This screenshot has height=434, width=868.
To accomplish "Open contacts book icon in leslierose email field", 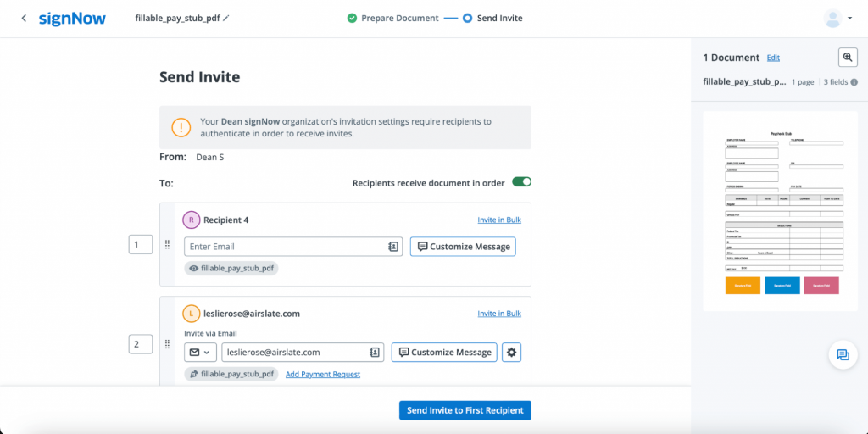I will pyautogui.click(x=374, y=352).
